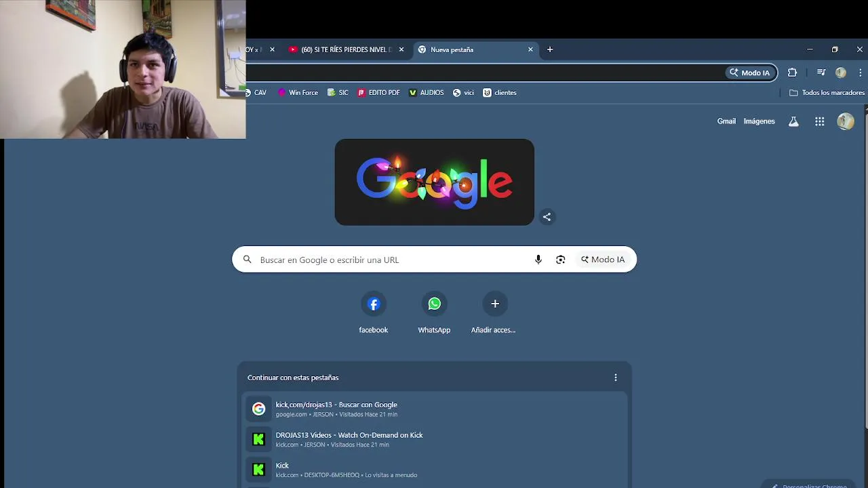Open Chrome's three-dot menu
Image resolution: width=868 pixels, height=488 pixels.
tap(860, 73)
